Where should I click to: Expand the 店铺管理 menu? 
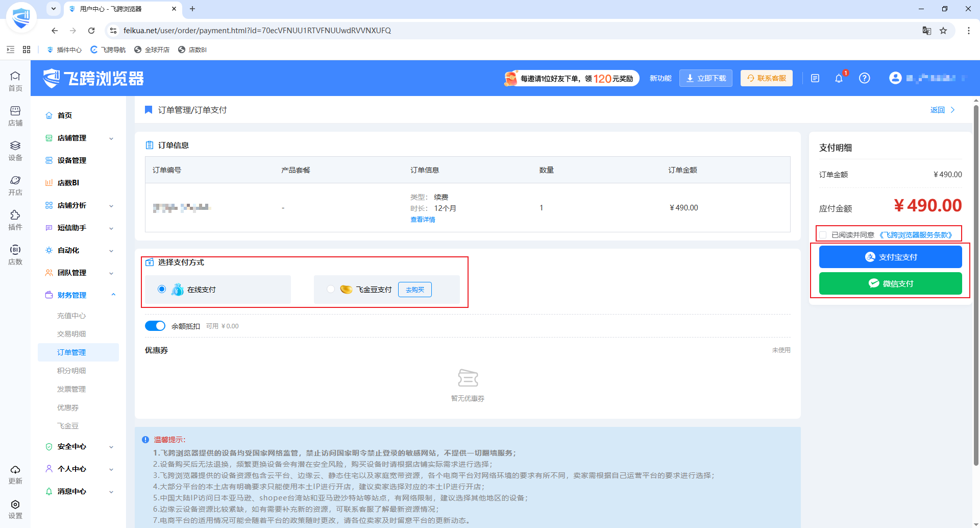(x=79, y=138)
